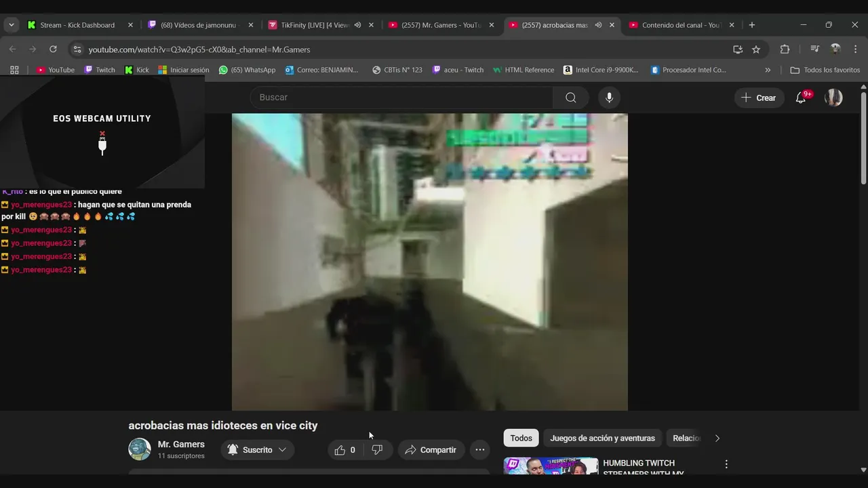Open the Procesador Intel Co... bookmark

point(688,70)
